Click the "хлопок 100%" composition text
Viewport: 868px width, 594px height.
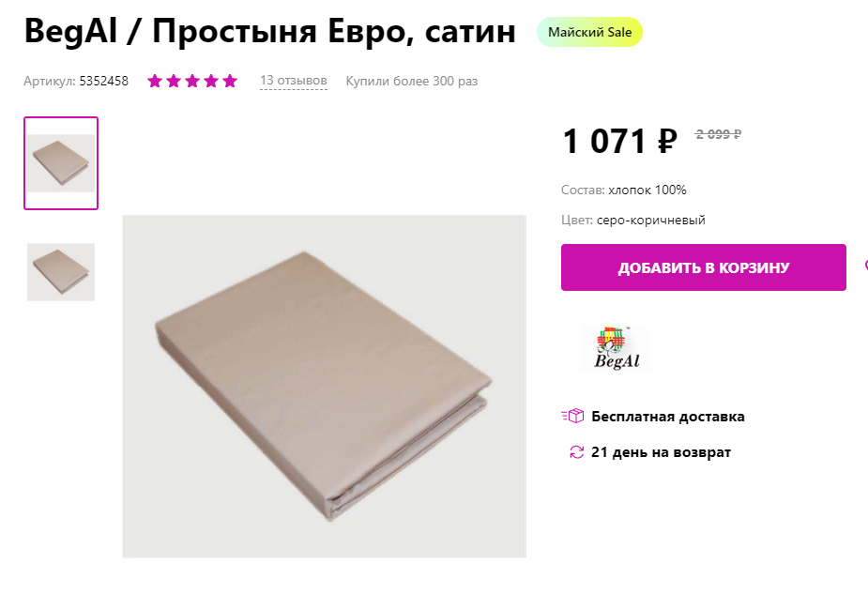coord(647,189)
